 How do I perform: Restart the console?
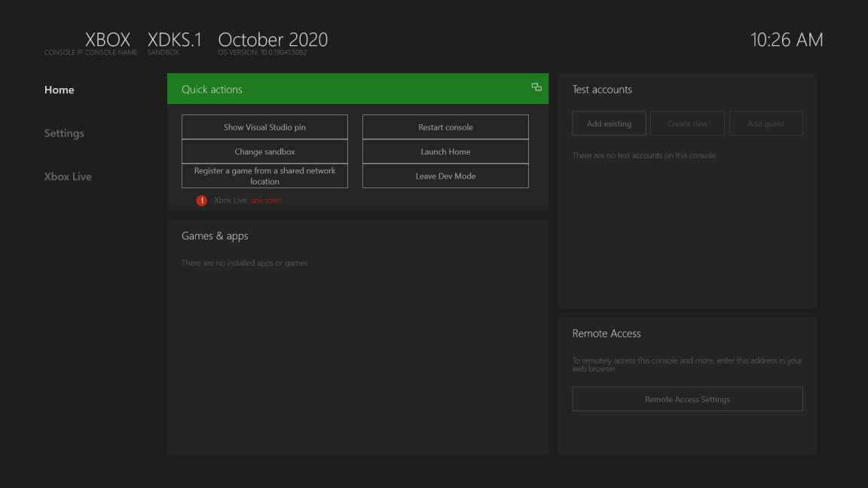445,127
